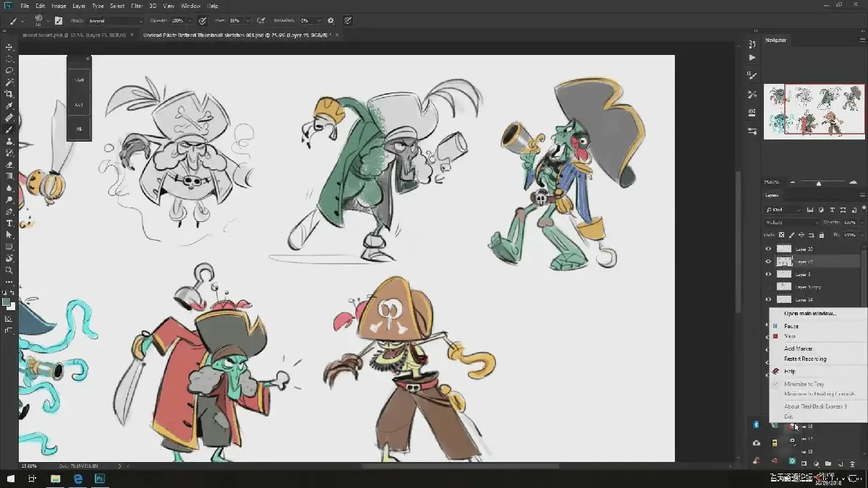
Task: Select the Clone Stamp tool
Action: click(x=9, y=141)
